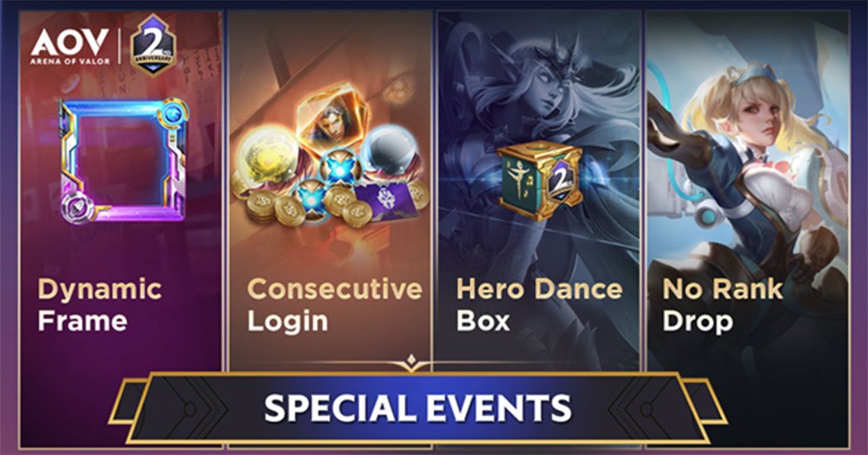Click the right chevron ornament on banner

click(x=641, y=409)
